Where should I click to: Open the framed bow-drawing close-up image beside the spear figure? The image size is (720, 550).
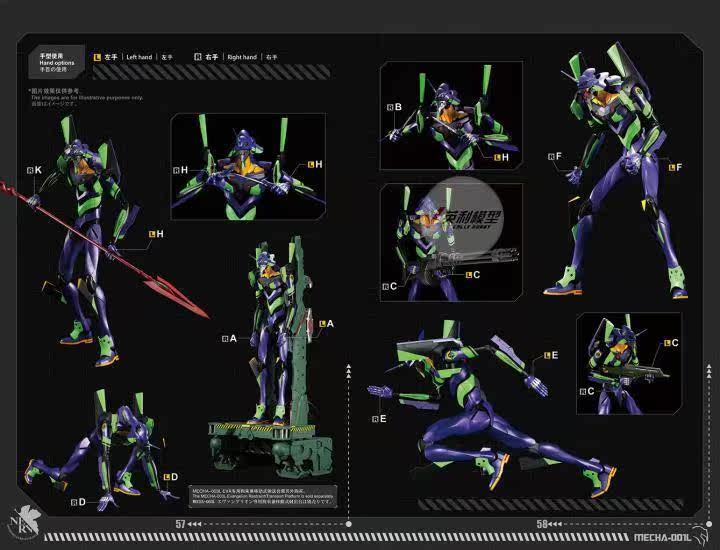(248, 167)
